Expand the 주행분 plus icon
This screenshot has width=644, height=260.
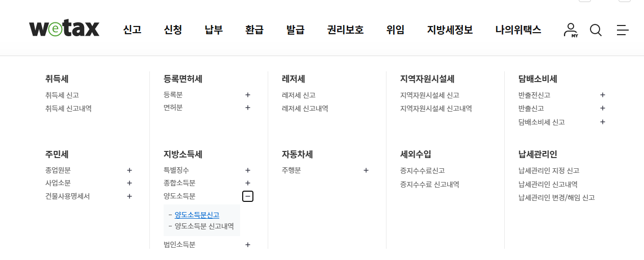[x=366, y=170]
